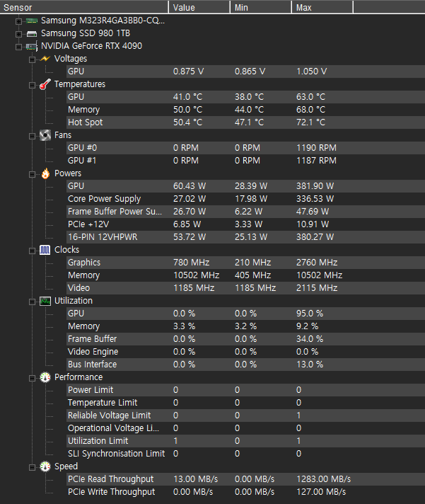425x504 pixels.
Task: Click the 72.1 °C hot spot max
Action: [310, 122]
